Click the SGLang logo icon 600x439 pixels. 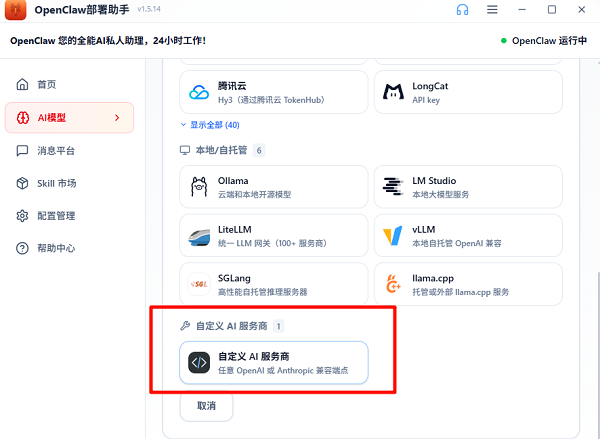pos(199,284)
